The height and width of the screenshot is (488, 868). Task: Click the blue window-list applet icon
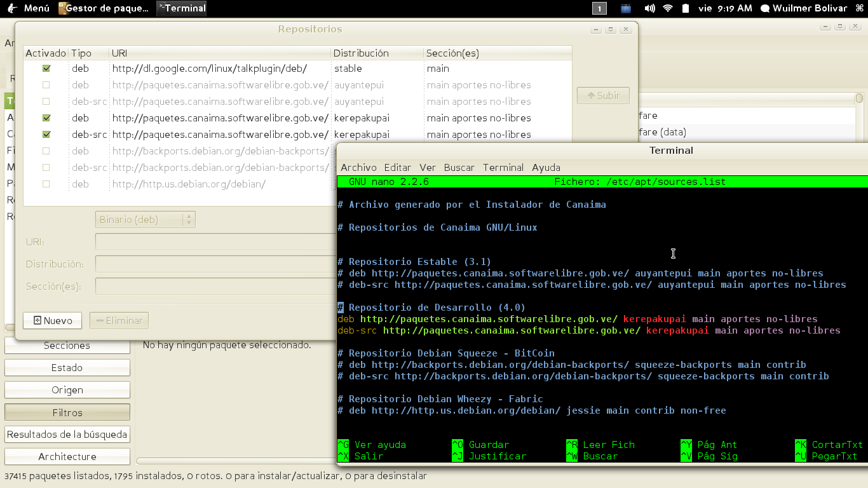click(626, 8)
